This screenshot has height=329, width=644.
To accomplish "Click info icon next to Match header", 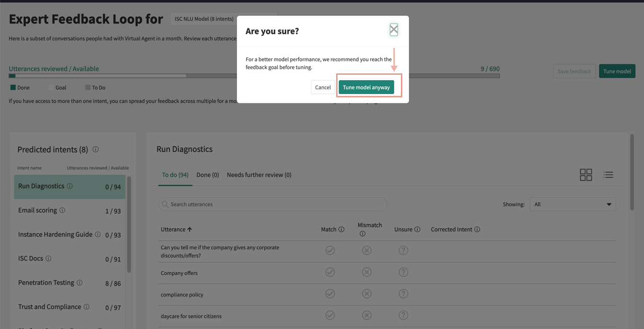I will (x=341, y=230).
